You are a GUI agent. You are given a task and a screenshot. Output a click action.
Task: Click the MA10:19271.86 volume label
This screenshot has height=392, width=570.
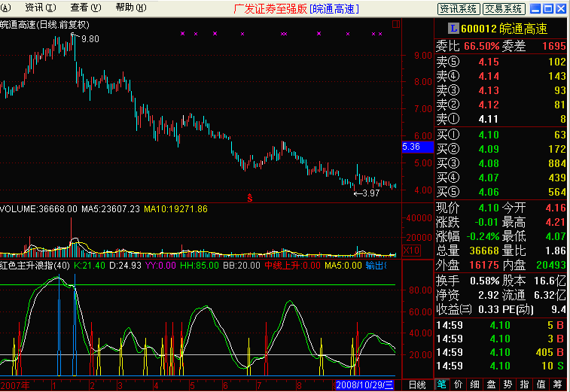[x=176, y=209]
